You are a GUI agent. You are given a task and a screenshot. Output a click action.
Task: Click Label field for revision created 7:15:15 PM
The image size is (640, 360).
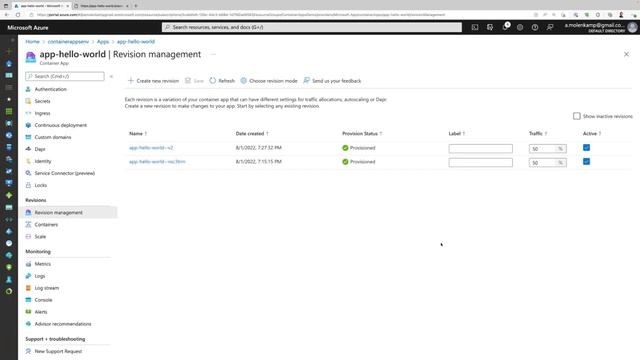pyautogui.click(x=480, y=162)
